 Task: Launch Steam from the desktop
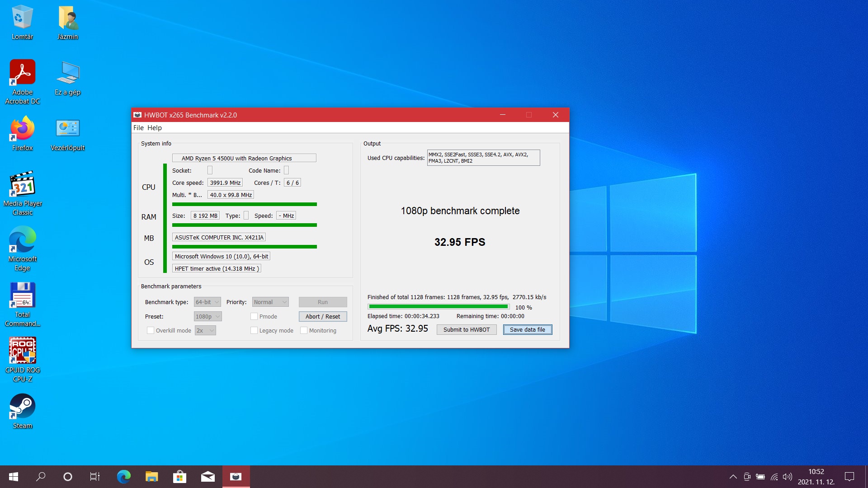pos(22,411)
